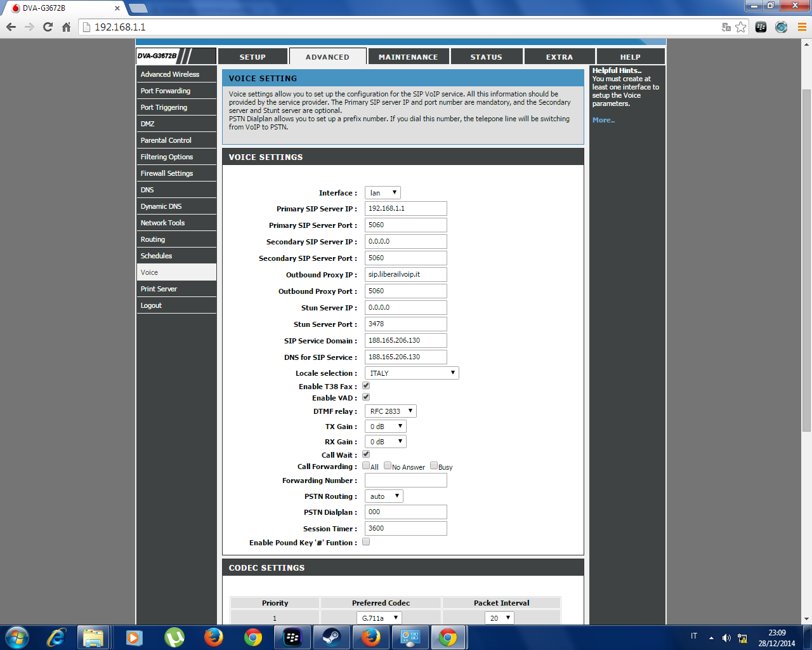Click Logout in the sidebar
812x650 pixels.
tap(176, 305)
